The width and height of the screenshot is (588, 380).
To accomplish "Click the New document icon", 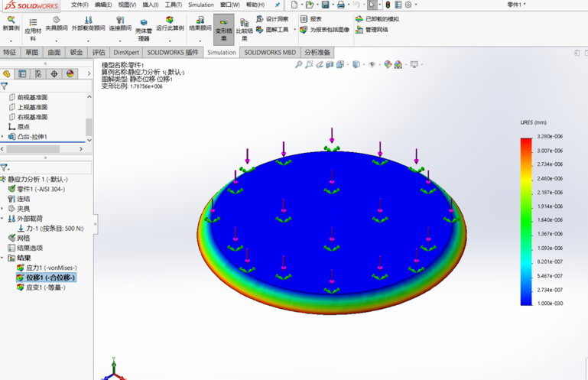I will pyautogui.click(x=294, y=5).
